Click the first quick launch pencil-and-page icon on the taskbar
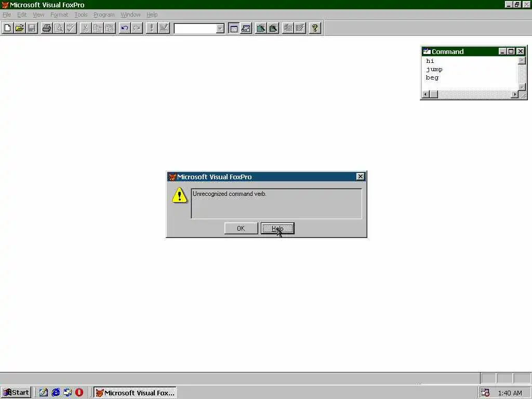The image size is (532, 399). [44, 393]
